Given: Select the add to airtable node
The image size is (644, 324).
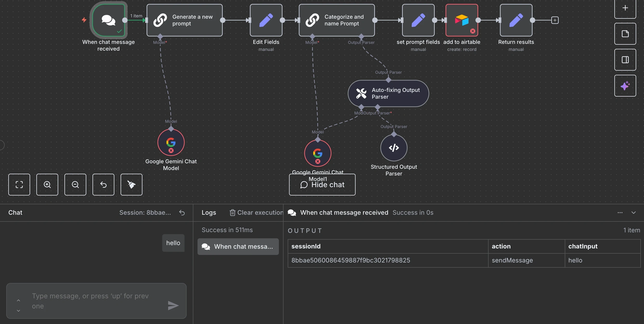Looking at the screenshot, I should [x=462, y=20].
